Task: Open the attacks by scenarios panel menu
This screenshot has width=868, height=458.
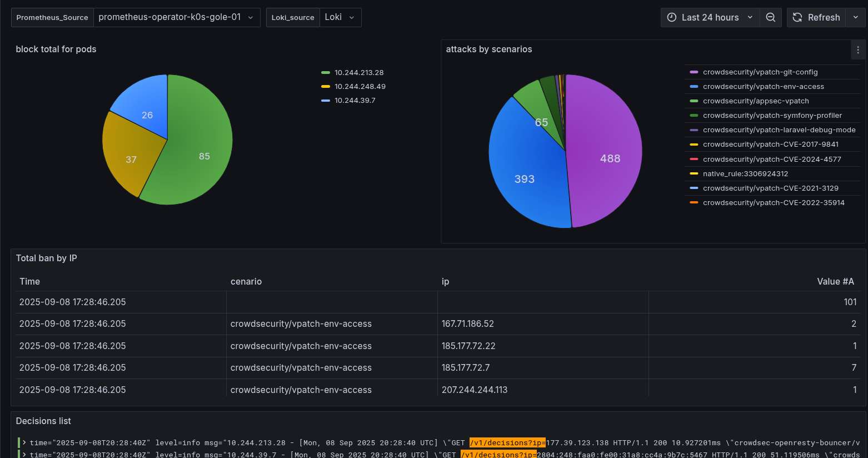Action: (858, 50)
